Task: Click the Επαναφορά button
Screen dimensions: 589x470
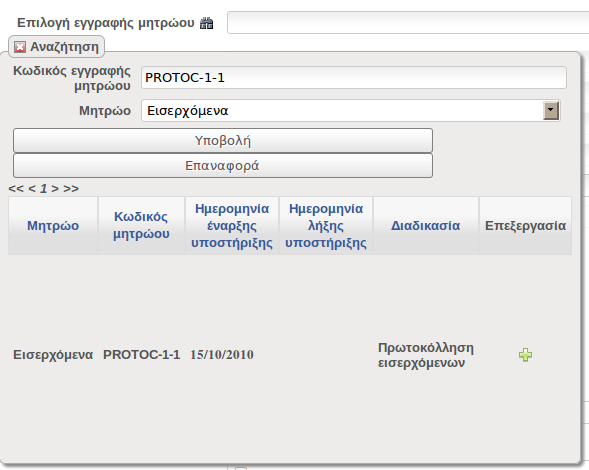Action: pyautogui.click(x=223, y=165)
